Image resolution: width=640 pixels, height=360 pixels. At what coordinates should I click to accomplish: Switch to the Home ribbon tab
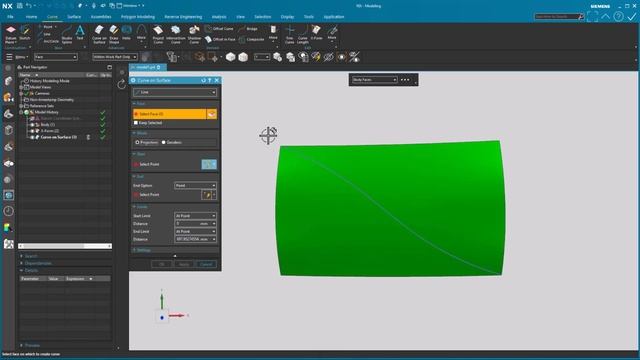pos(31,17)
